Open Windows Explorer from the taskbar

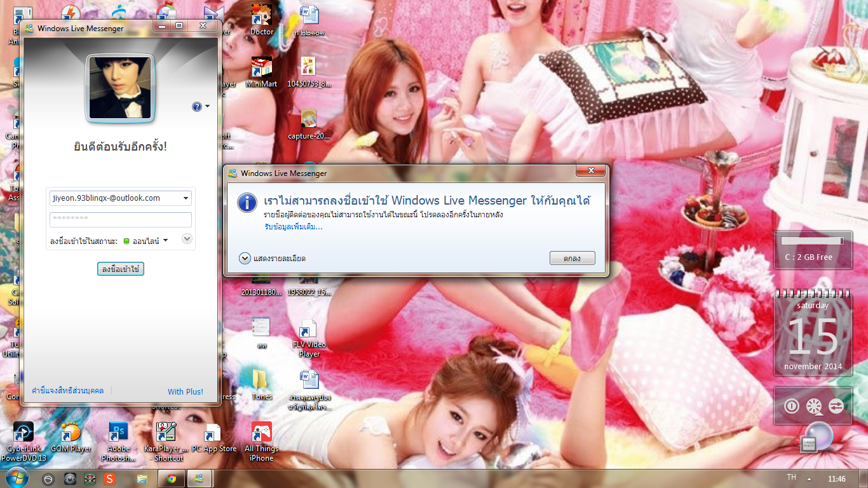coord(142,478)
